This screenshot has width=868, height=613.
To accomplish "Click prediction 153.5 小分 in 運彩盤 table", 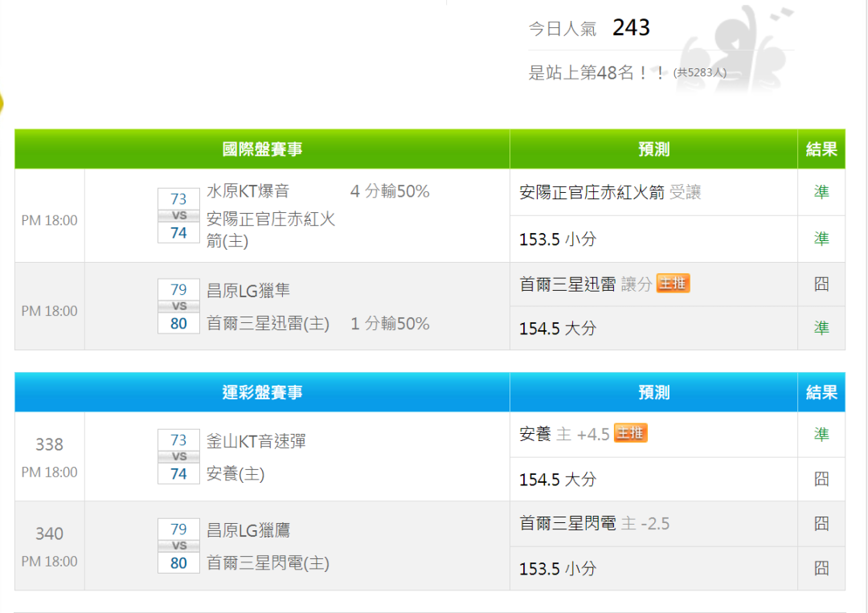I will point(558,569).
